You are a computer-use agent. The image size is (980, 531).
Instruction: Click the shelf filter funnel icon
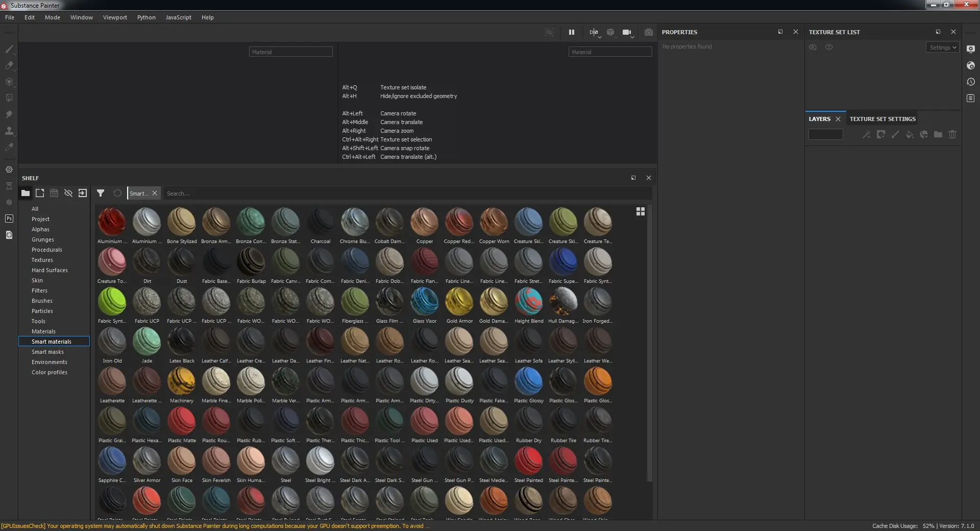(101, 193)
